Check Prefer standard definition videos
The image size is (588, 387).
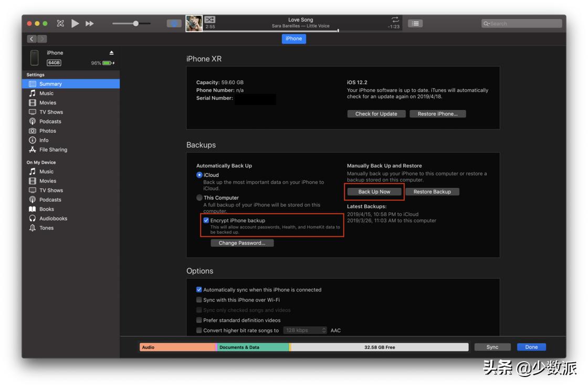tap(199, 320)
